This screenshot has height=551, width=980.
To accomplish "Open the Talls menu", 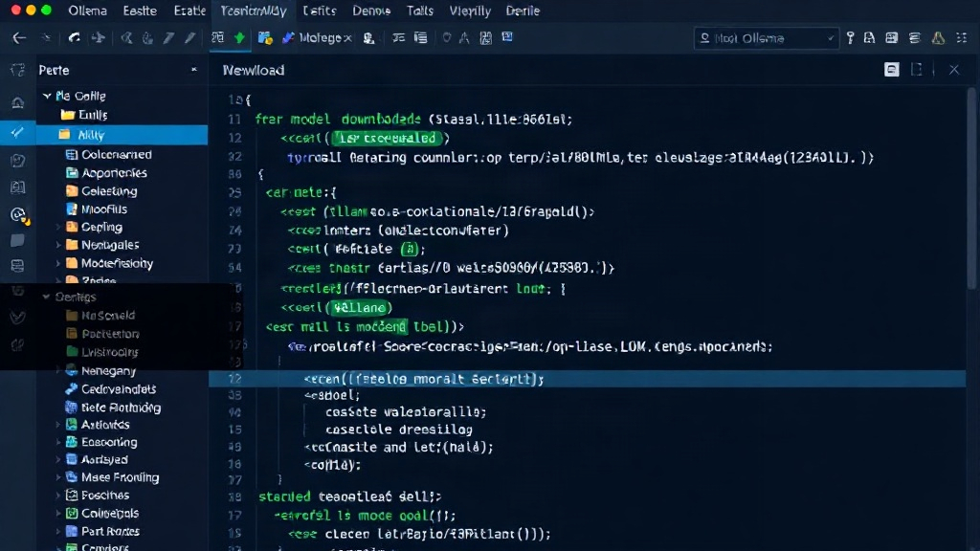I will click(420, 11).
